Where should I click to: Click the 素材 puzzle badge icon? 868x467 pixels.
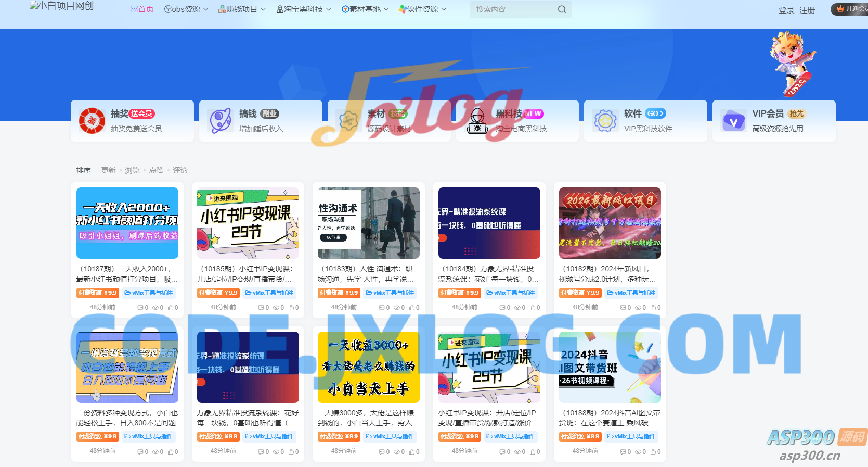(349, 121)
